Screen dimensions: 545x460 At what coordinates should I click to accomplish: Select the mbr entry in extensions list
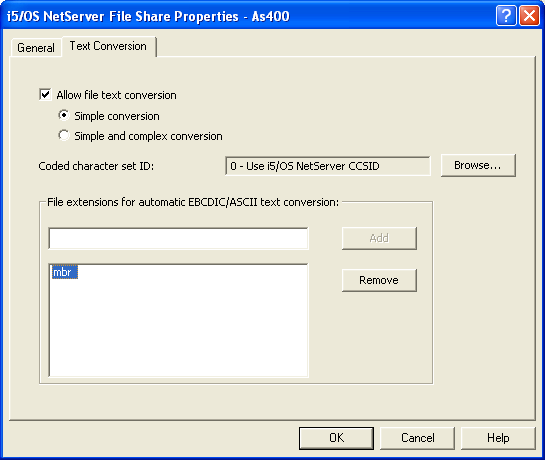(x=65, y=272)
